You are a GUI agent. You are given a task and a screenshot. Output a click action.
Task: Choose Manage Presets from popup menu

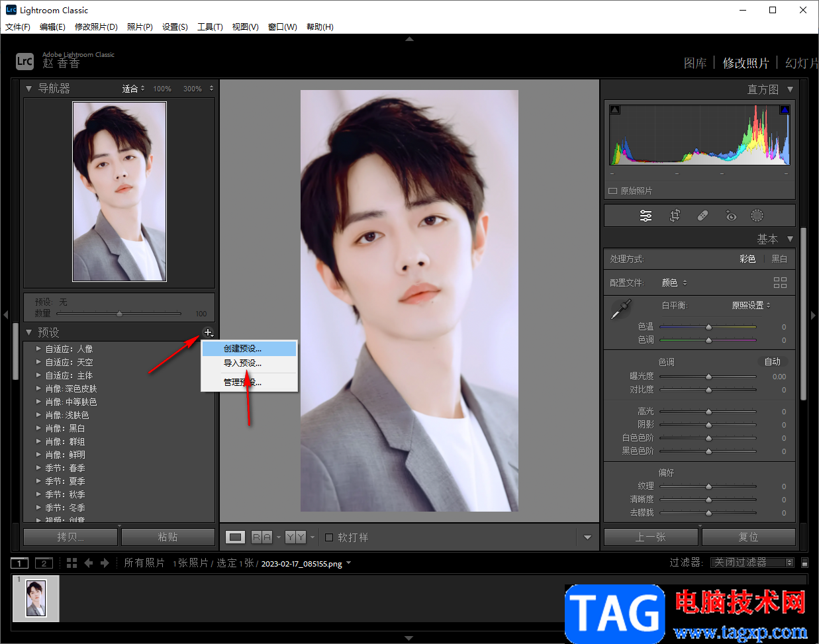[x=250, y=382]
